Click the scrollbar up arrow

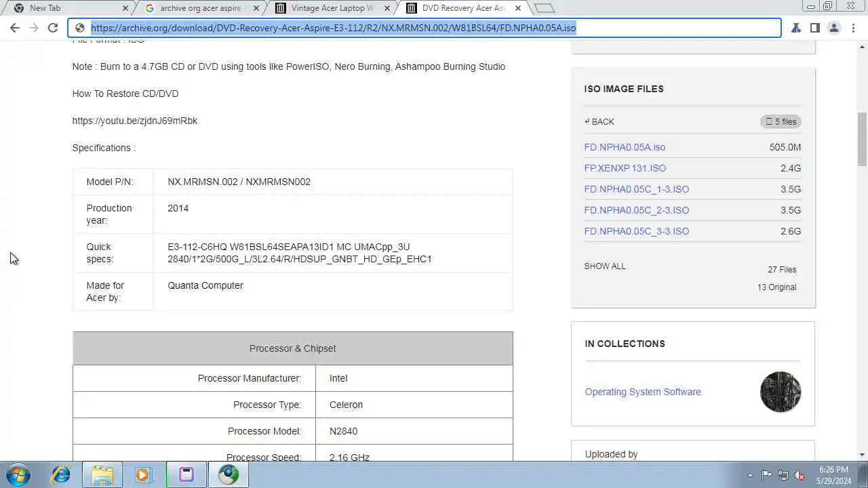pyautogui.click(x=862, y=47)
